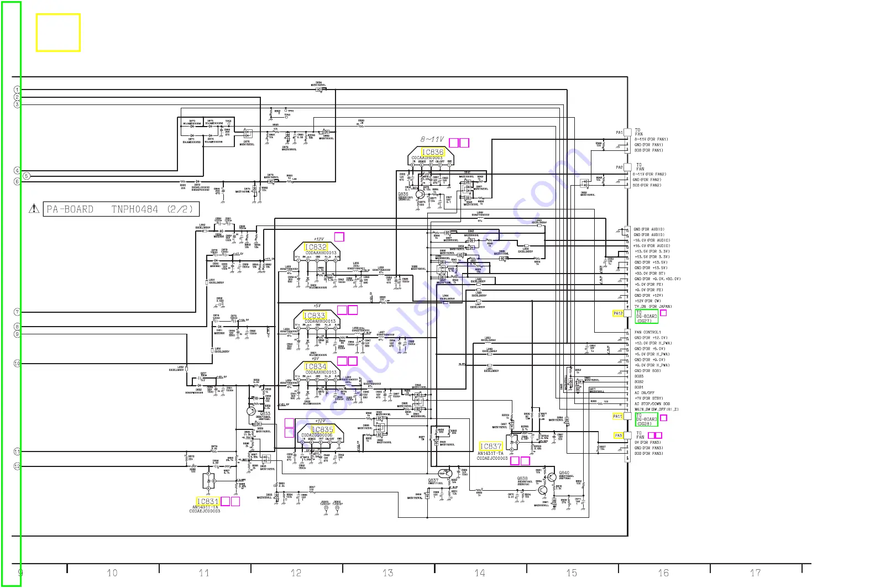Click column number 17 on bottom ruler

(755, 573)
